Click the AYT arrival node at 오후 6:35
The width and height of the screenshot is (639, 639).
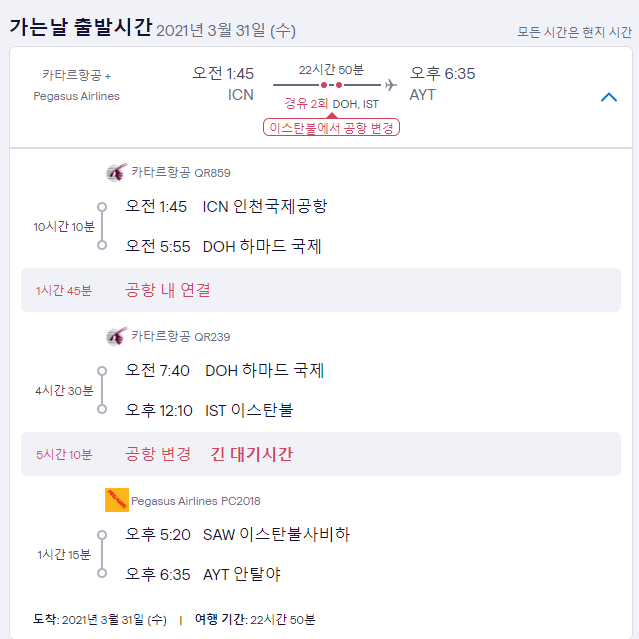pos(102,573)
